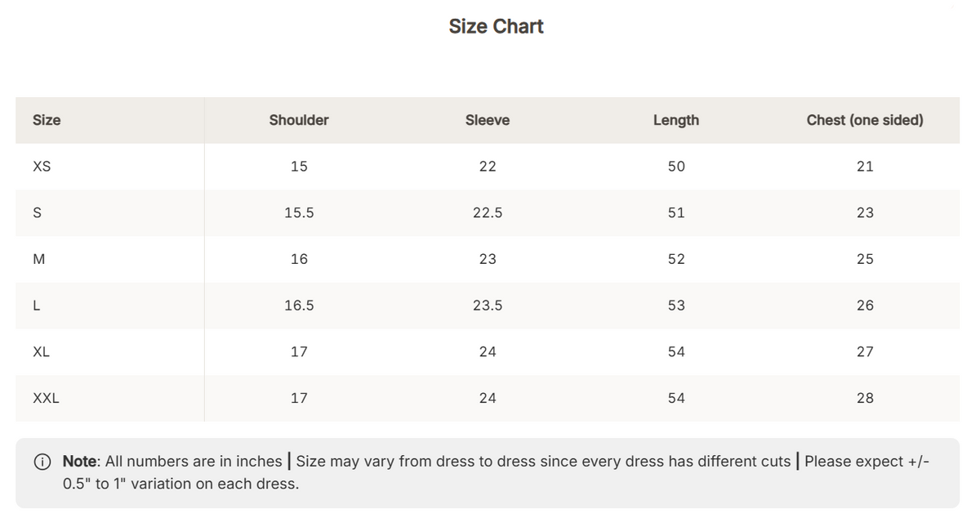Click the Note text about inches
Screen dimensions: 980x518
coord(173,462)
